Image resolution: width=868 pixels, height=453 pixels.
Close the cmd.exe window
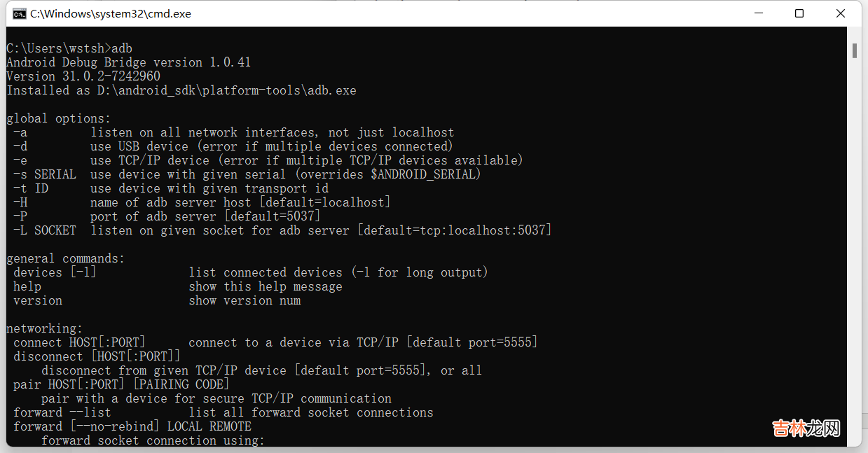(841, 13)
